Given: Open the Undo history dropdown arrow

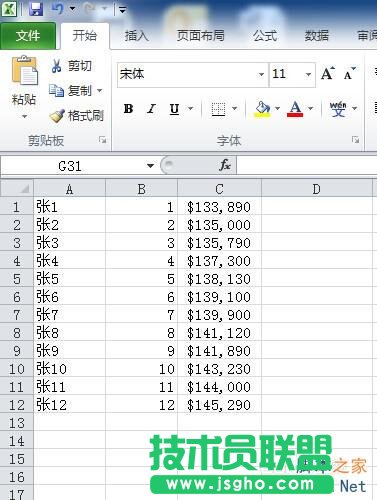Looking at the screenshot, I should coord(72,9).
